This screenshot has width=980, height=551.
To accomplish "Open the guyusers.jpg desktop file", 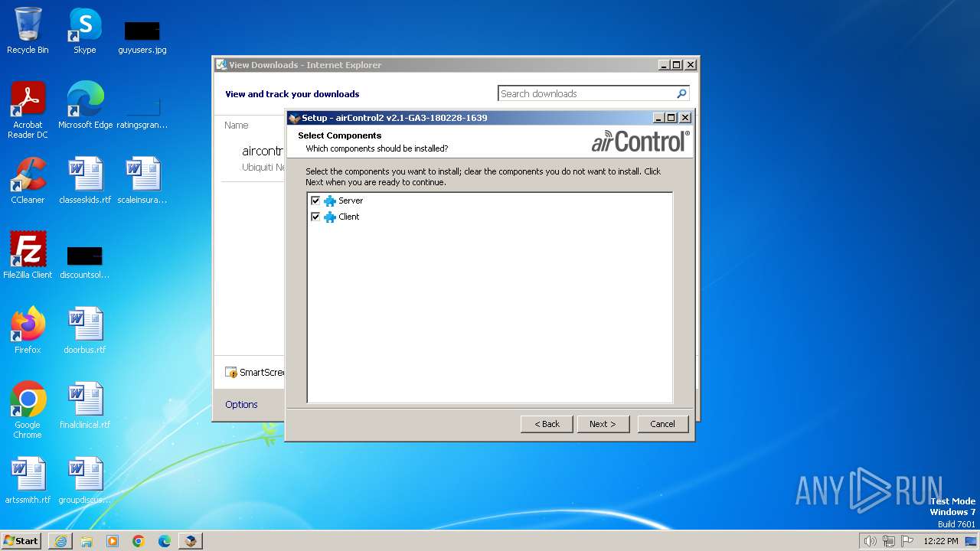I will (142, 37).
